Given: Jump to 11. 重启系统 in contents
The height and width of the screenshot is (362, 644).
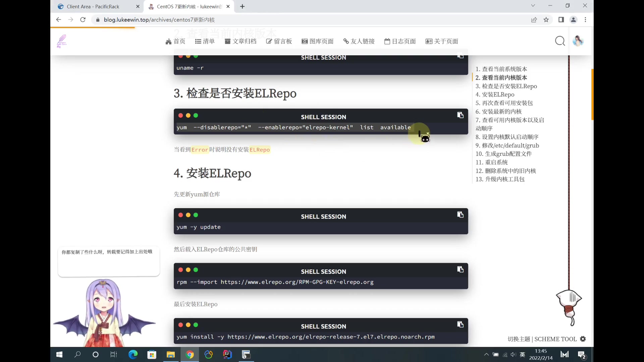Looking at the screenshot, I should 492,162.
